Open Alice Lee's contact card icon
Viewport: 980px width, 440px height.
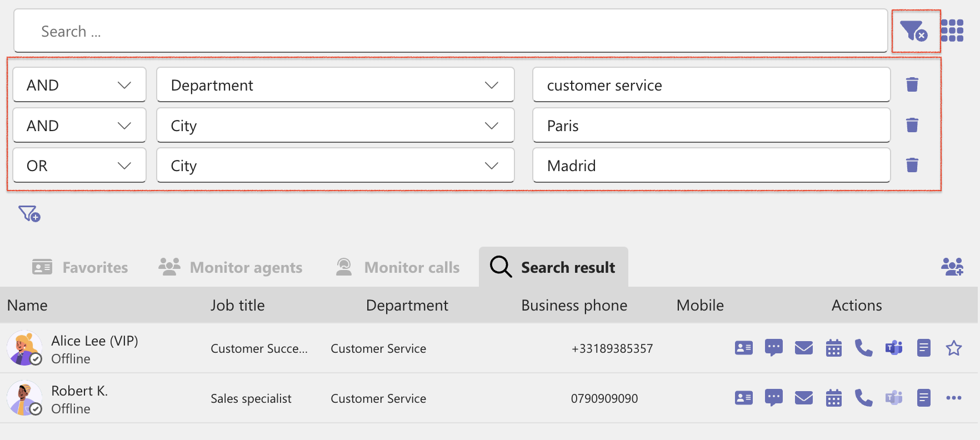744,348
